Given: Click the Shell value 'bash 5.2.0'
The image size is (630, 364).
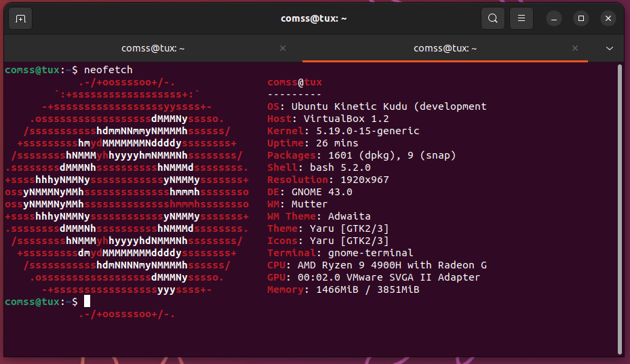Looking at the screenshot, I should 340,167.
